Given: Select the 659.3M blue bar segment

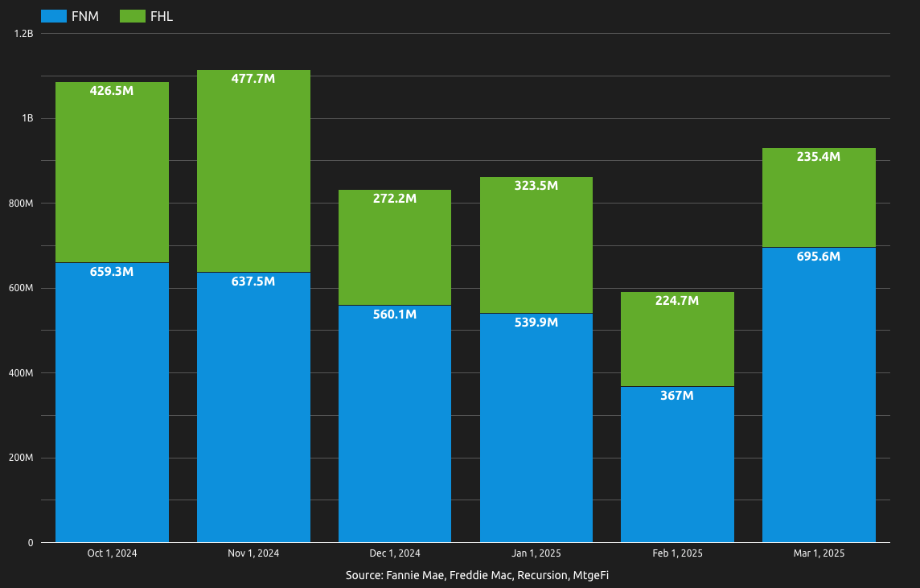Looking at the screenshot, I should tap(112, 402).
